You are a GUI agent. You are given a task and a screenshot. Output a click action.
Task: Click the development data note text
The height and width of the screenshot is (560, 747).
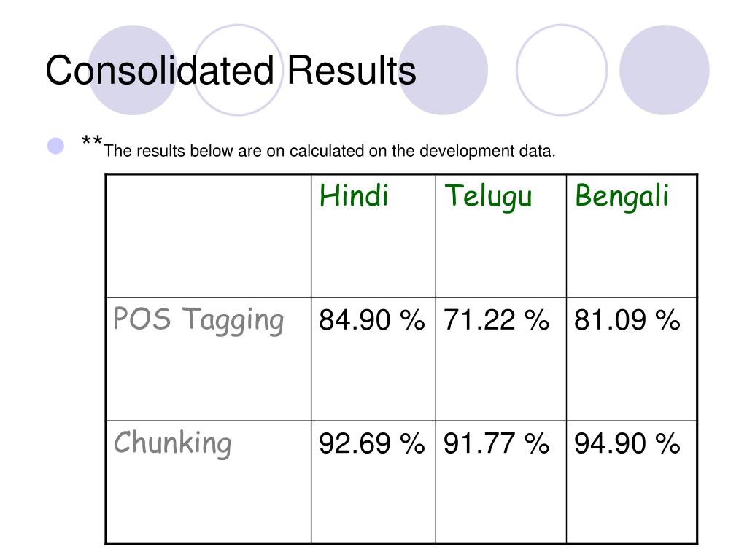point(330,151)
